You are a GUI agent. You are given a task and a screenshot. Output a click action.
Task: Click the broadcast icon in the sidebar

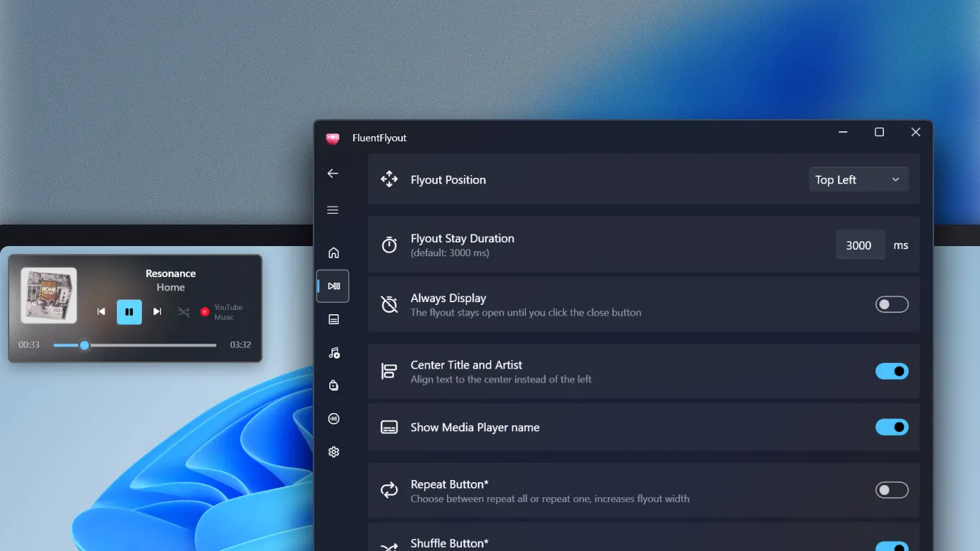[333, 418]
